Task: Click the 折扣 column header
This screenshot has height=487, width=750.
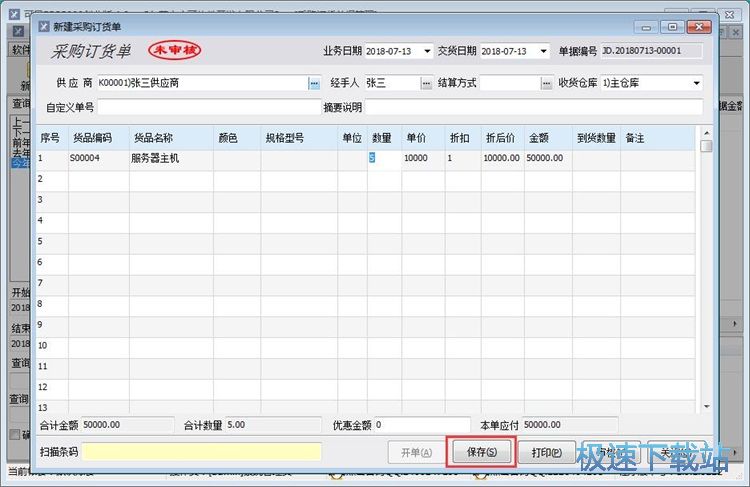Action: pyautogui.click(x=463, y=138)
